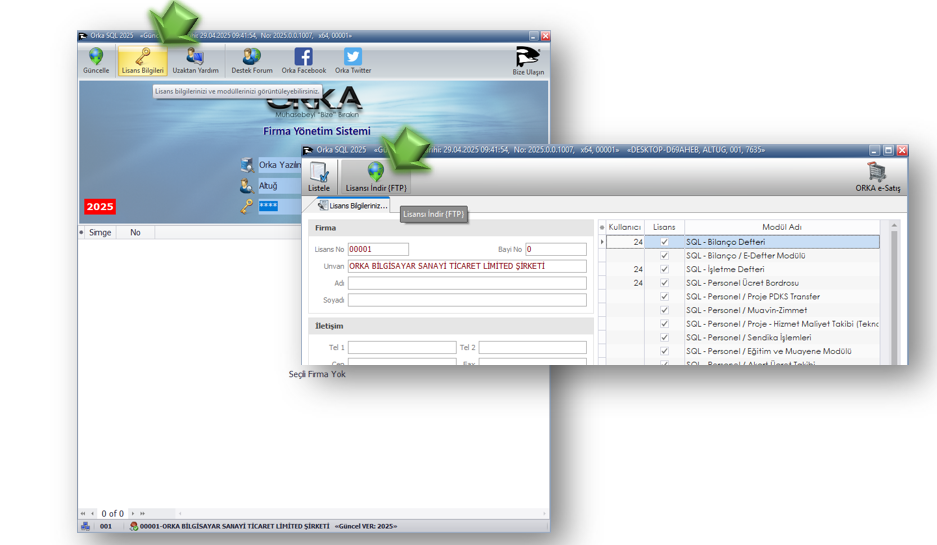Image resolution: width=937 pixels, height=545 pixels.
Task: Toggle license checkbox for SQL - İşletme Defteri
Action: point(664,269)
